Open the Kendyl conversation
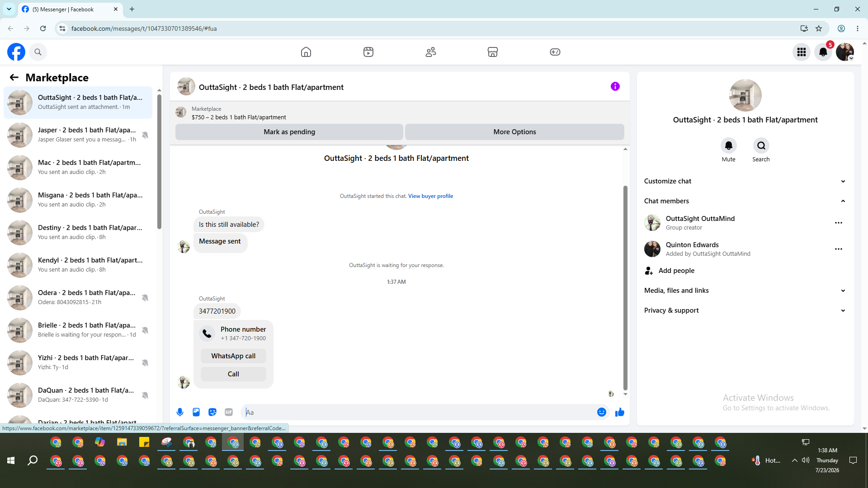 78,265
